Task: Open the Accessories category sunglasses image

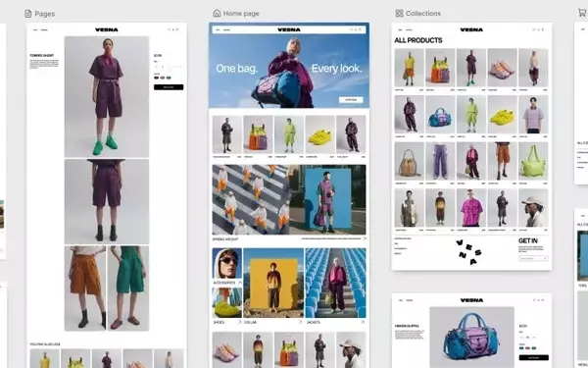Action: click(x=227, y=264)
